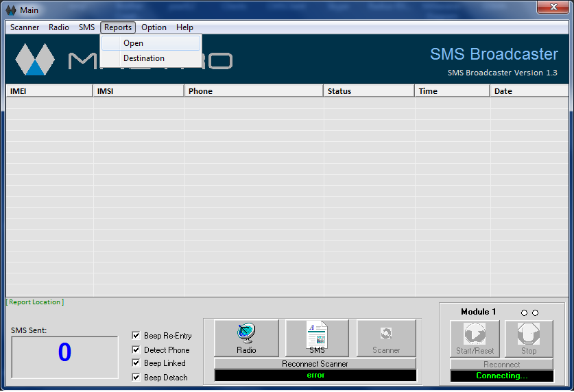This screenshot has height=392, width=574.
Task: Expand the Option menu
Action: tap(154, 27)
